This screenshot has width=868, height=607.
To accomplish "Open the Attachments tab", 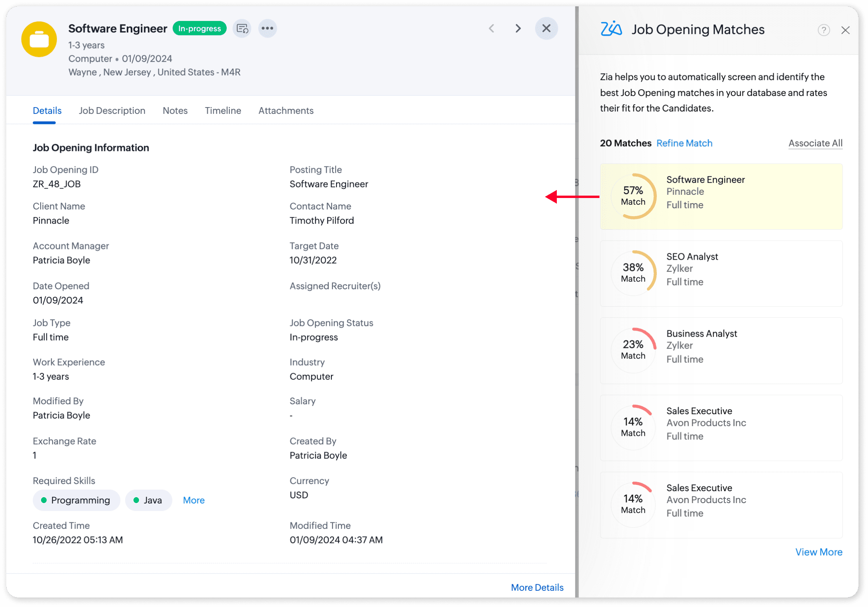I will pyautogui.click(x=286, y=111).
